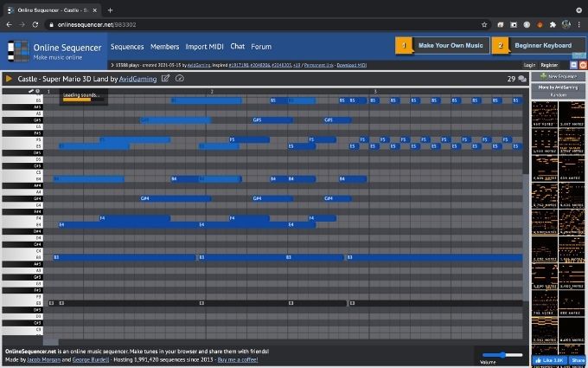Go back in browser history
The image size is (588, 368).
[9, 25]
